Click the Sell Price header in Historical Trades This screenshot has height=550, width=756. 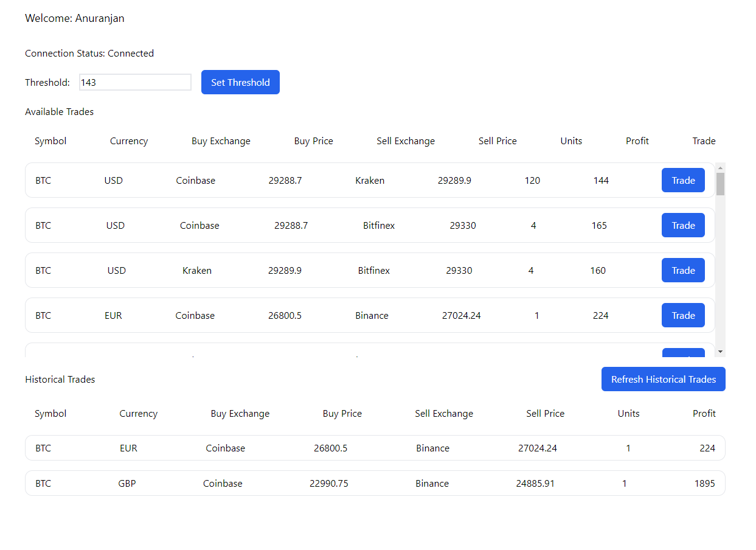(546, 414)
